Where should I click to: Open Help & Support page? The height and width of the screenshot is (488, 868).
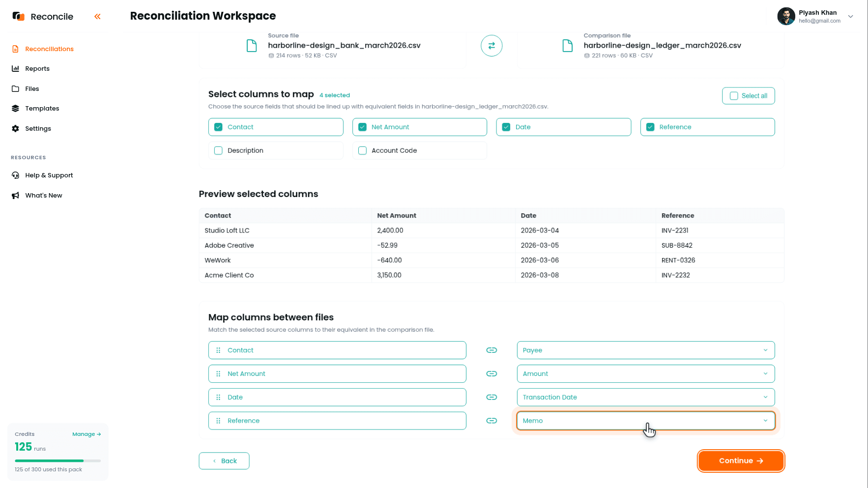(x=49, y=175)
